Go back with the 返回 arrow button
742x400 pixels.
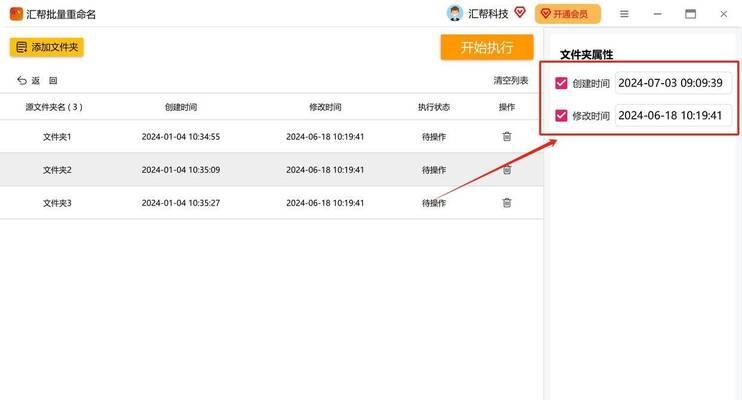point(28,80)
